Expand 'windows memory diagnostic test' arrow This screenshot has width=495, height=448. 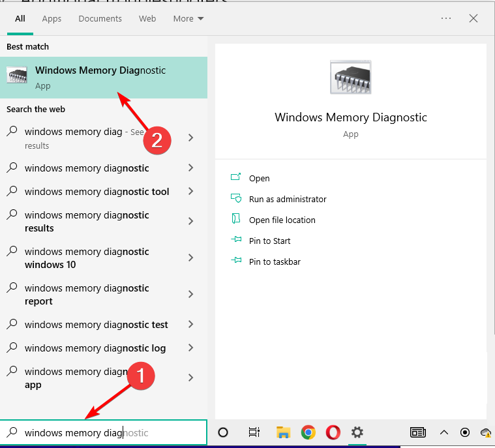pyautogui.click(x=190, y=324)
